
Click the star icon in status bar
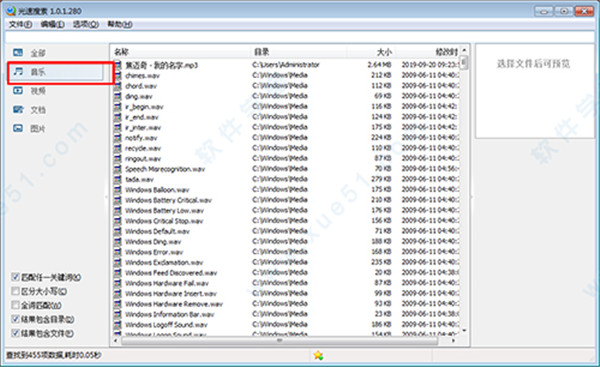(x=318, y=356)
